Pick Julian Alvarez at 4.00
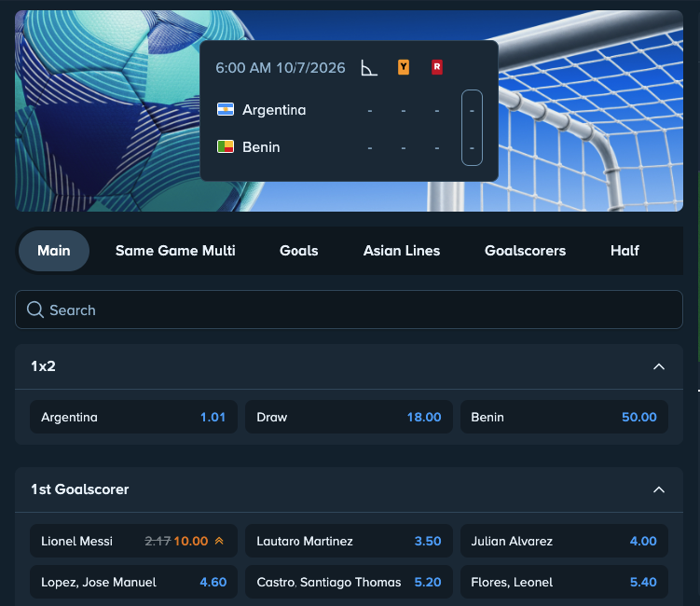The image size is (700, 606). pyautogui.click(x=564, y=541)
